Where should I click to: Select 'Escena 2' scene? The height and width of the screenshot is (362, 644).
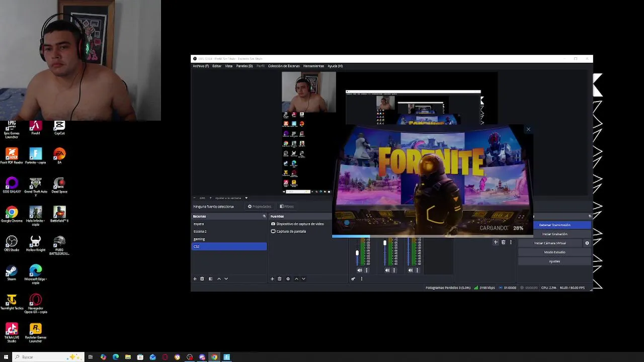click(229, 231)
